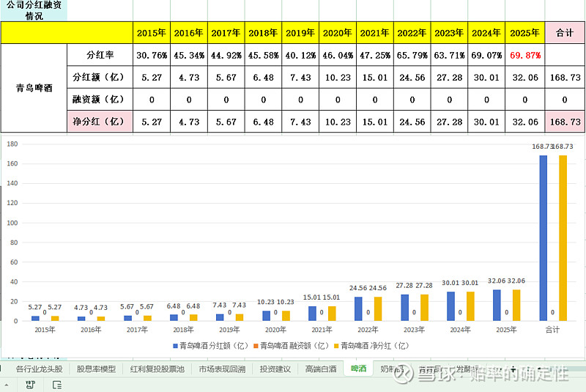Select 10.23 in the 分红额 row
The height and width of the screenshot is (392, 586).
pyautogui.click(x=338, y=78)
